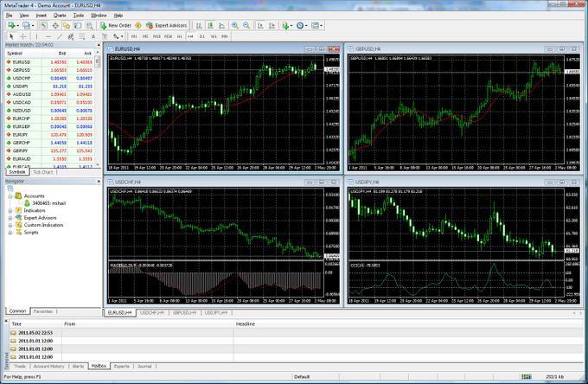Switch timeframe to W1

click(x=214, y=36)
